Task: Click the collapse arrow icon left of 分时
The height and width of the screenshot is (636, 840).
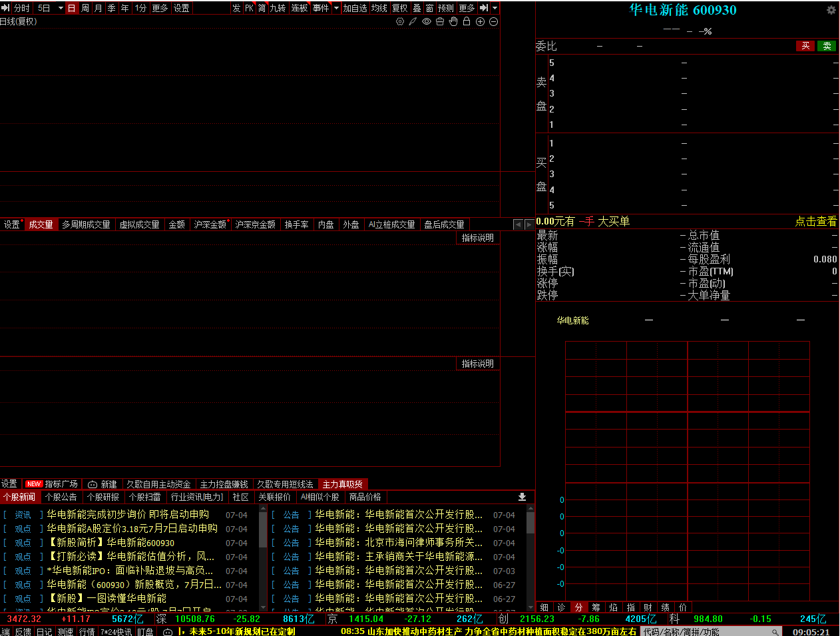Action: coord(5,8)
